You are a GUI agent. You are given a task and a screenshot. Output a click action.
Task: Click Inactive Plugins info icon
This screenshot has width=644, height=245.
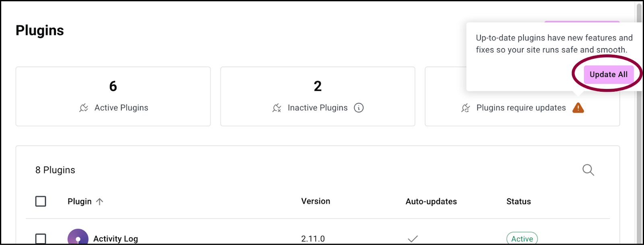[x=359, y=108]
